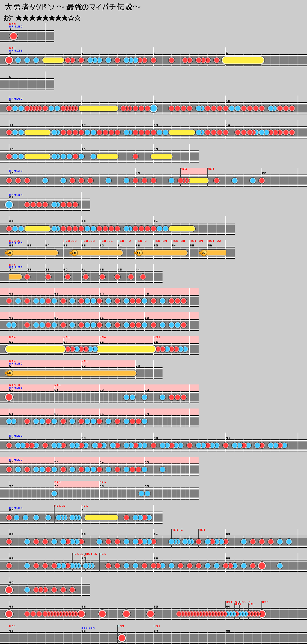Select the measure 98 number label
The image size is (307, 644).
228,631
